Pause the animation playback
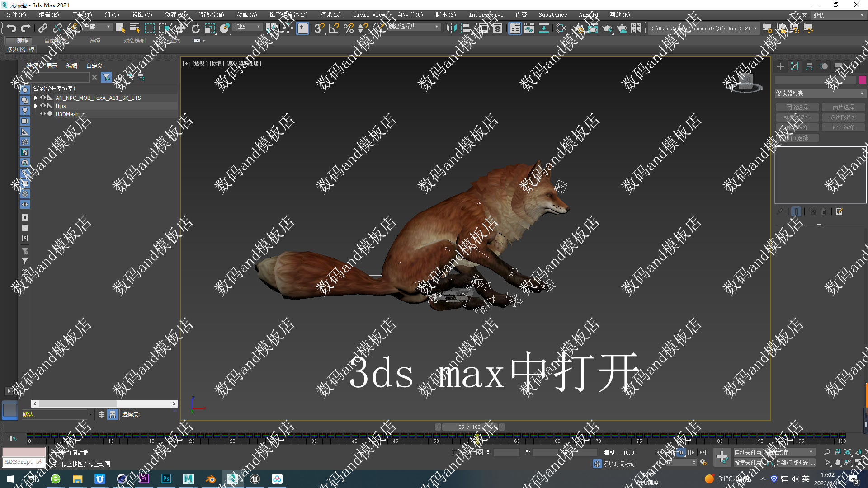The height and width of the screenshot is (488, 868). pos(680,452)
